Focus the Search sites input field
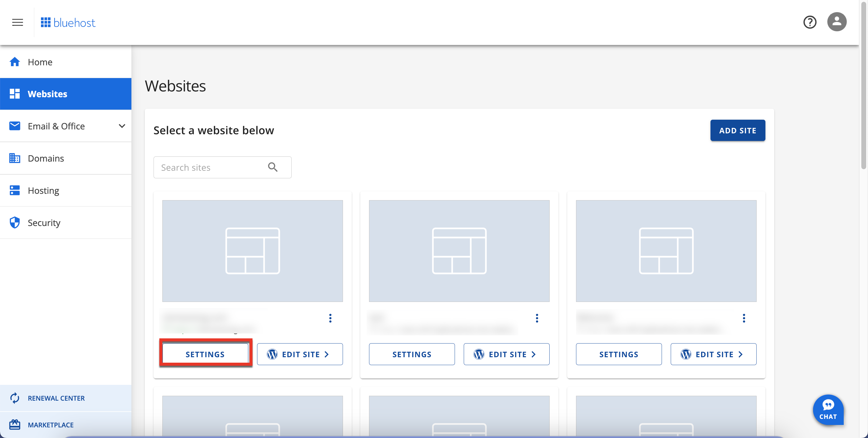868x438 pixels. (x=222, y=167)
